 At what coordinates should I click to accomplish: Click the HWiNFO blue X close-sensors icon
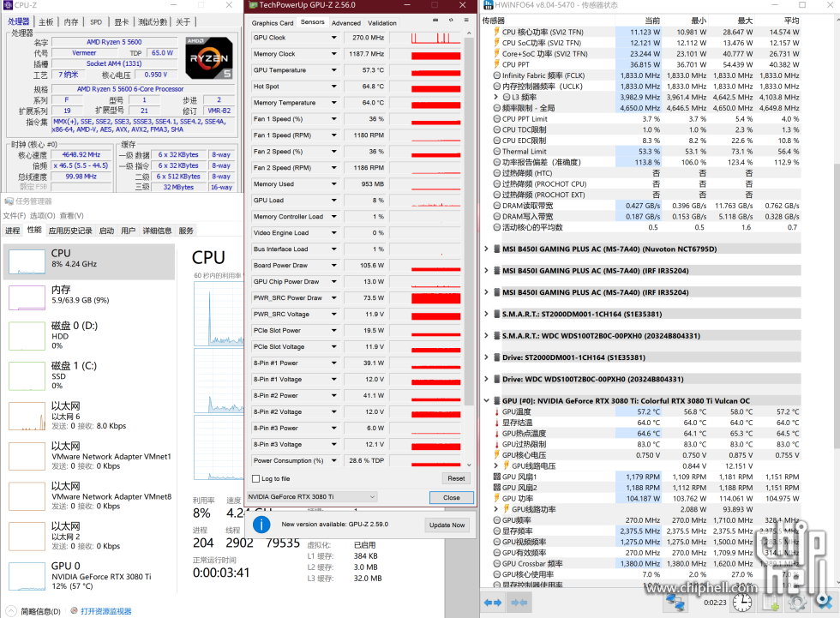tap(825, 603)
